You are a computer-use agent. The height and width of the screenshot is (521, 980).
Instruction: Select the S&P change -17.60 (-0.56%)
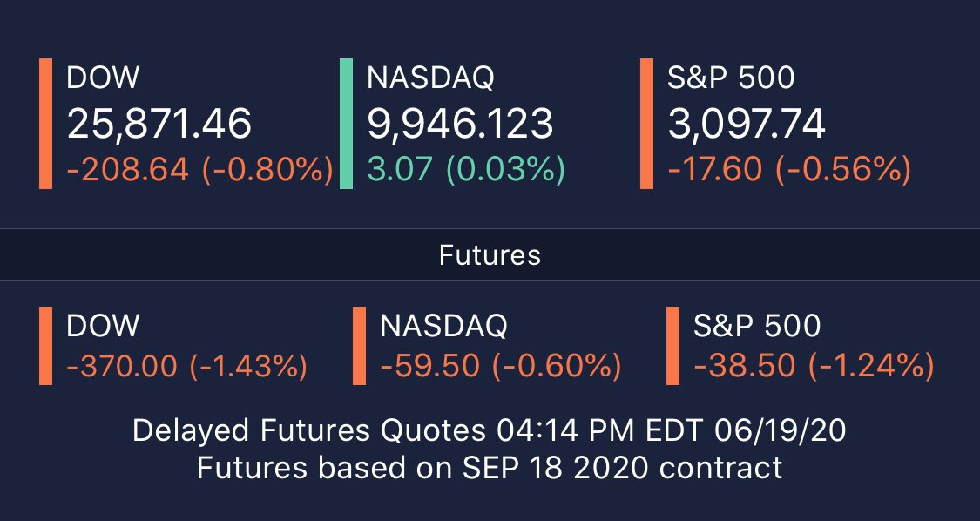click(789, 170)
